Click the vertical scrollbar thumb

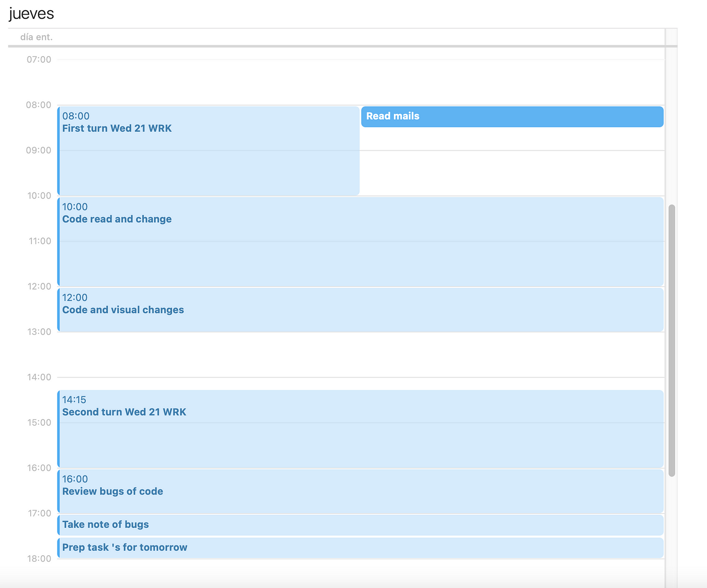tap(672, 340)
